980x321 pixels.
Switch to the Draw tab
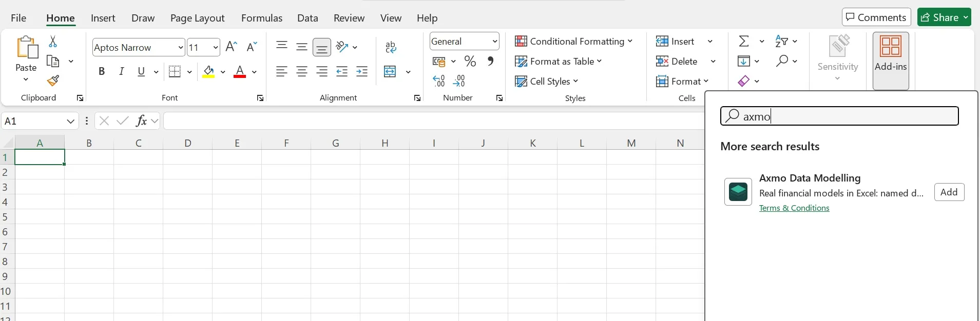[x=143, y=18]
